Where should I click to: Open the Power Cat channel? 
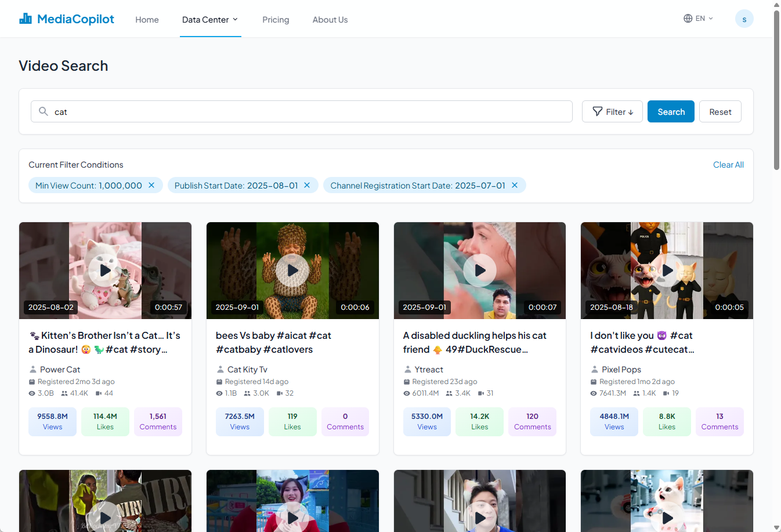pos(60,370)
